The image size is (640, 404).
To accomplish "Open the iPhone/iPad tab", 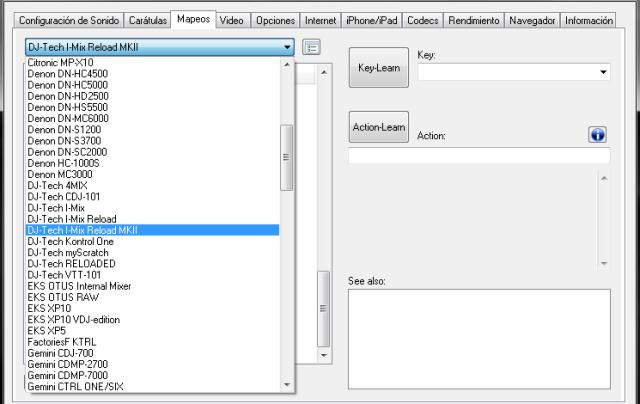I will point(371,20).
